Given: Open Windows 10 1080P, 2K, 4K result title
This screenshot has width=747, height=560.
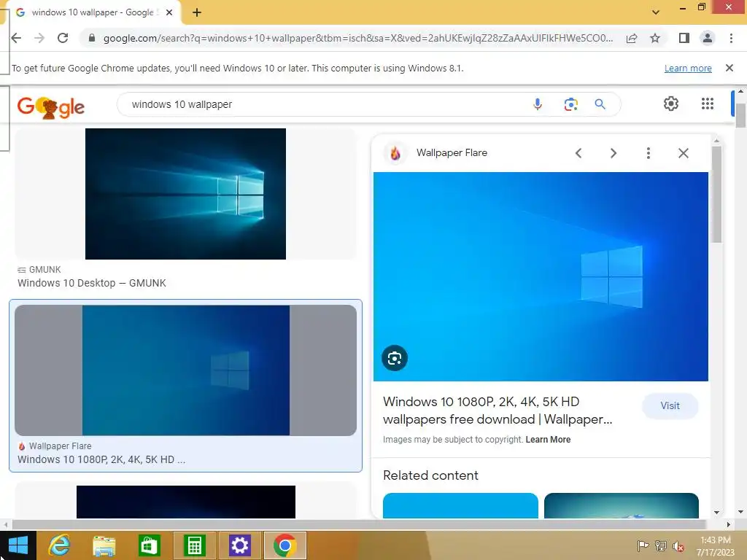Looking at the screenshot, I should click(x=101, y=459).
